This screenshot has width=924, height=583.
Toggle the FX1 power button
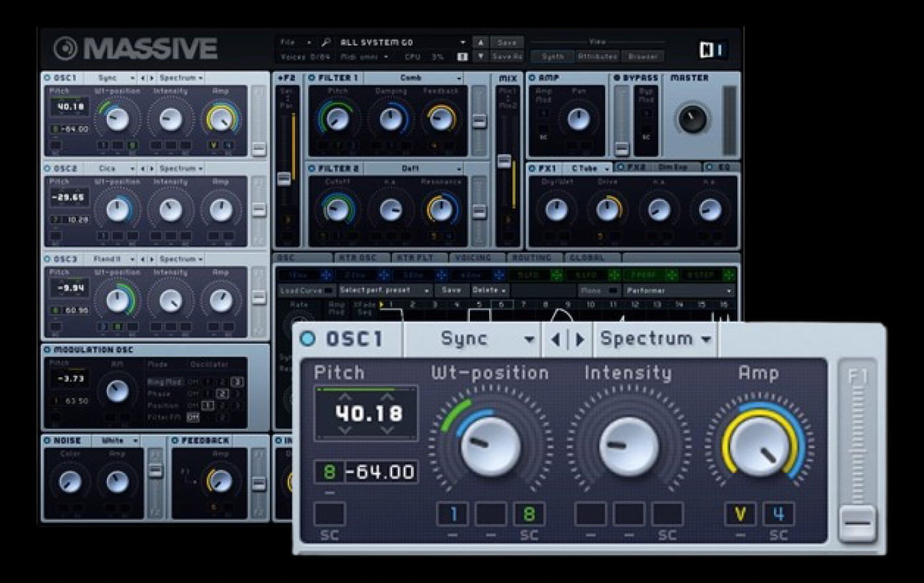coord(532,168)
